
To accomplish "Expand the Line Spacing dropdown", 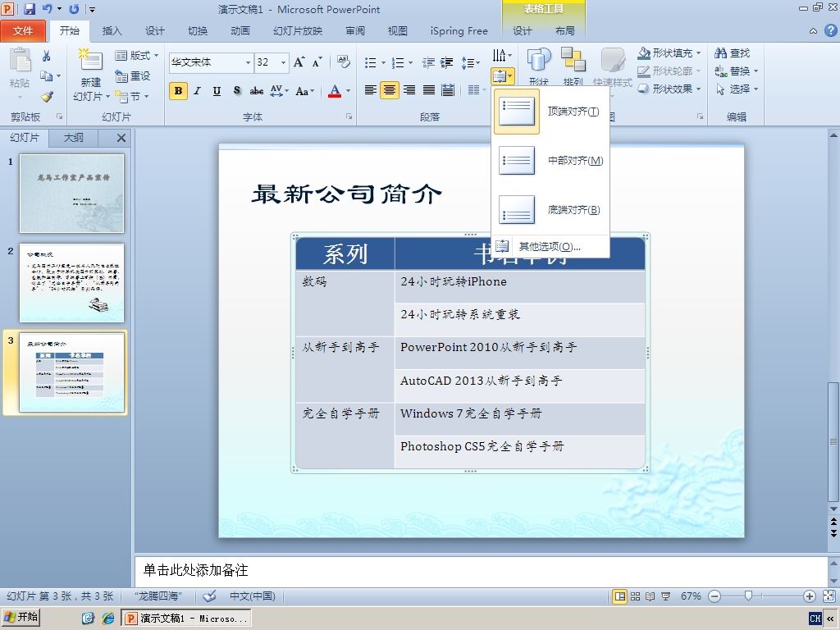I will (x=471, y=62).
